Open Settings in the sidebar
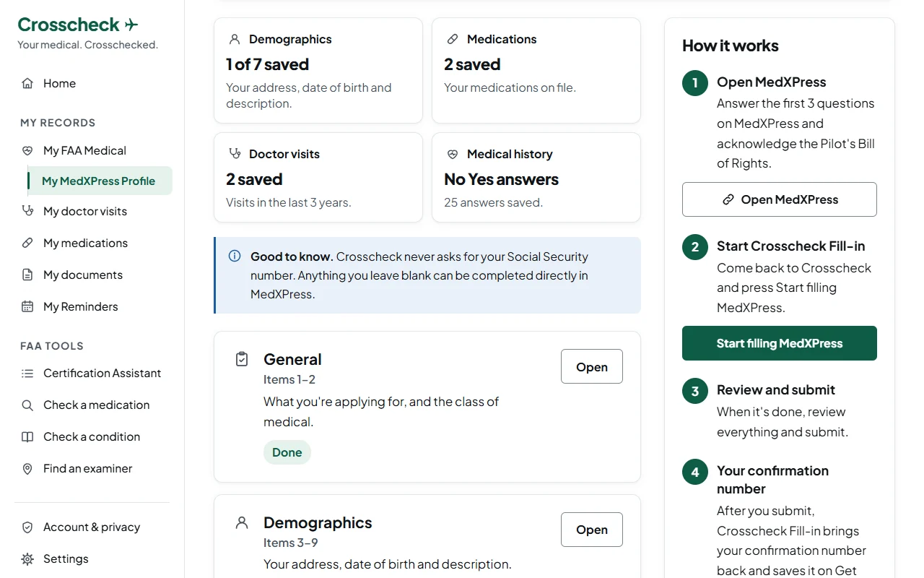The image size is (924, 578). (92, 559)
